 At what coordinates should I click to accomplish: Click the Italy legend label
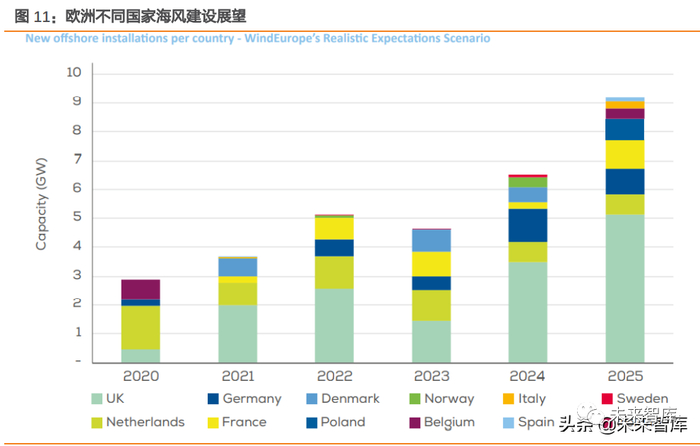532,399
